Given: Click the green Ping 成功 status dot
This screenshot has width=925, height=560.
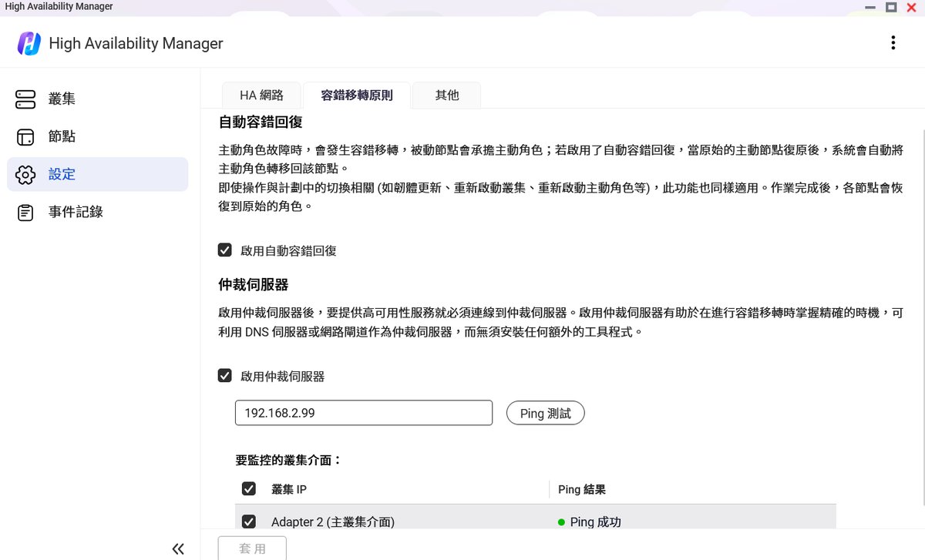Looking at the screenshot, I should pos(561,522).
